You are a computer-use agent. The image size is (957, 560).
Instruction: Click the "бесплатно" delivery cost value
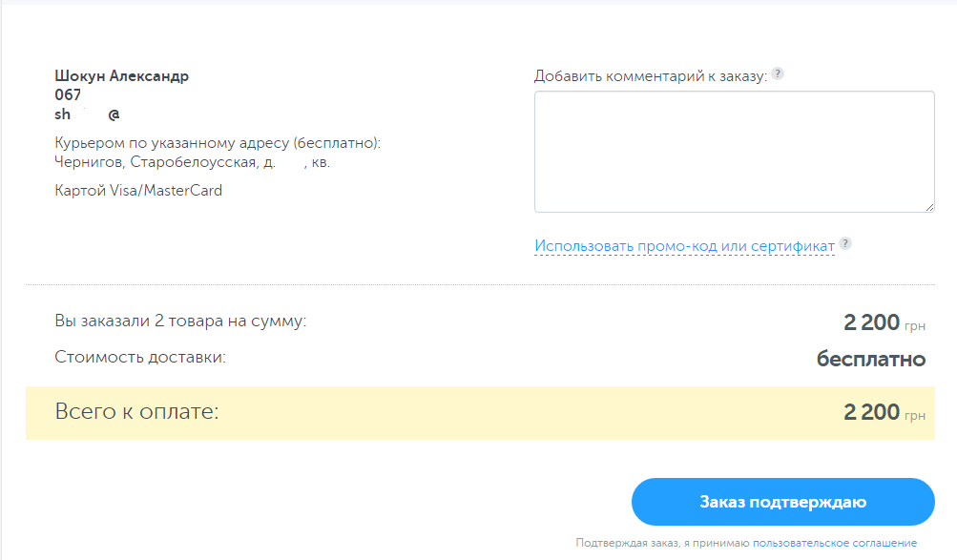(x=870, y=359)
